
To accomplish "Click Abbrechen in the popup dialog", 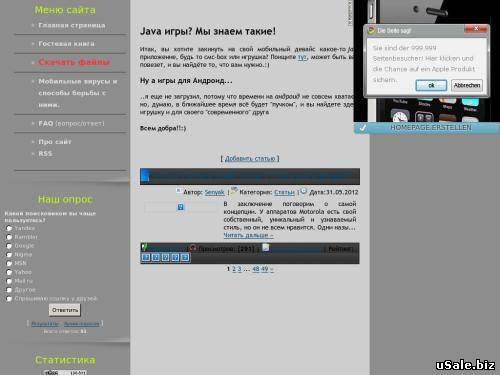I will point(467,85).
